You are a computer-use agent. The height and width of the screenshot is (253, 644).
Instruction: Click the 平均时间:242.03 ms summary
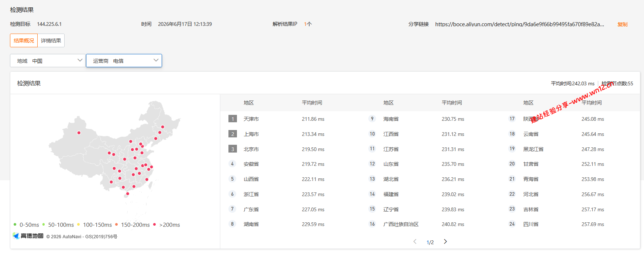573,83
